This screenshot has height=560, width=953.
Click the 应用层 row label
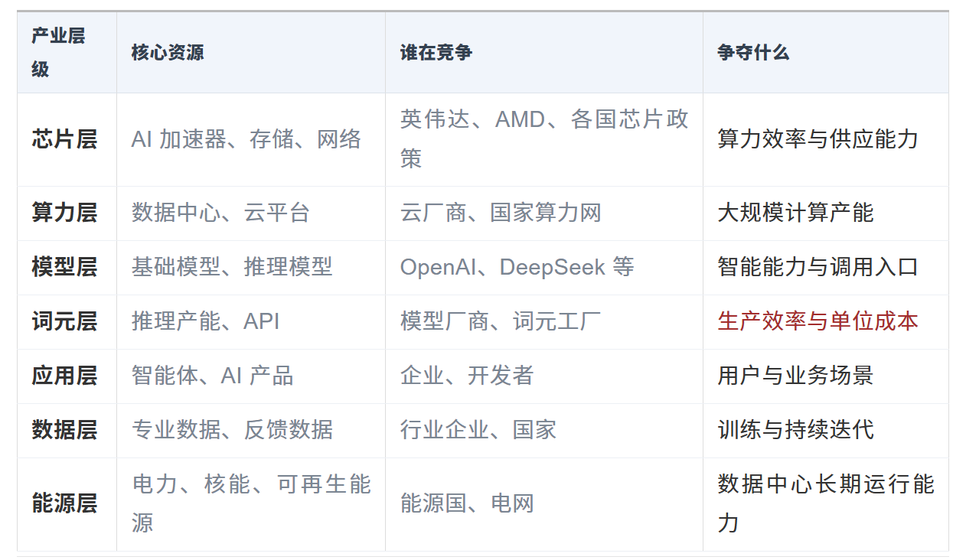pos(64,376)
